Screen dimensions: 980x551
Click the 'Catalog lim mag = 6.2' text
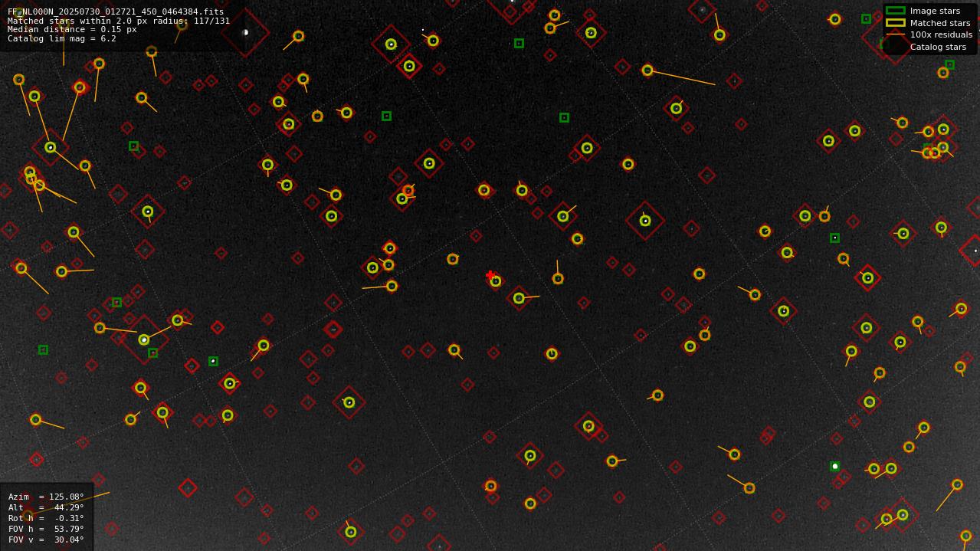[x=62, y=38]
